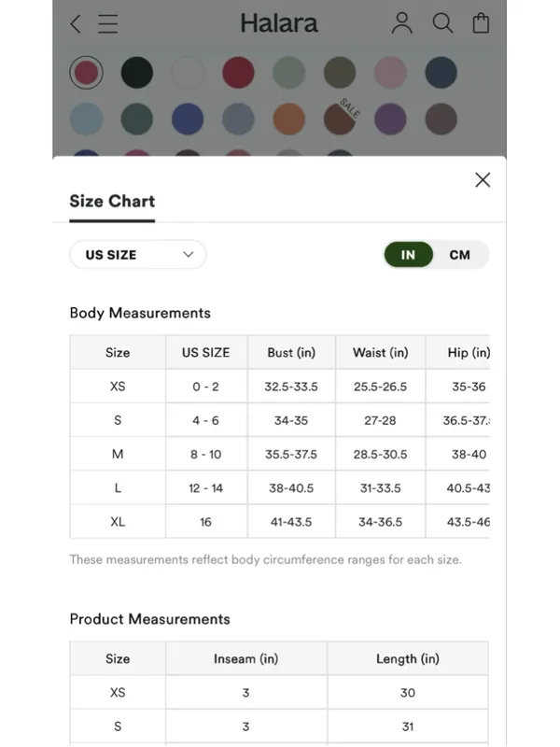Open the shopping bag icon
Viewport: 560px width, 747px height.
pyautogui.click(x=481, y=23)
